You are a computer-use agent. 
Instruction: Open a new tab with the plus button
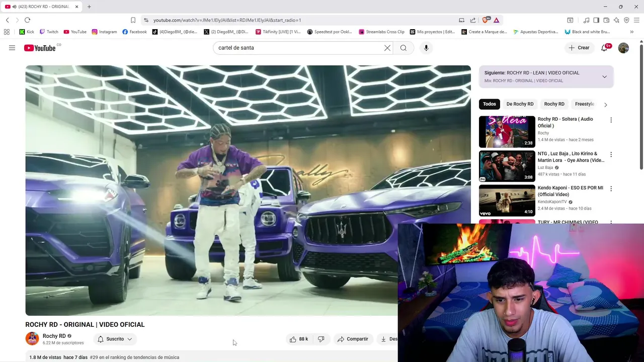coord(89,7)
